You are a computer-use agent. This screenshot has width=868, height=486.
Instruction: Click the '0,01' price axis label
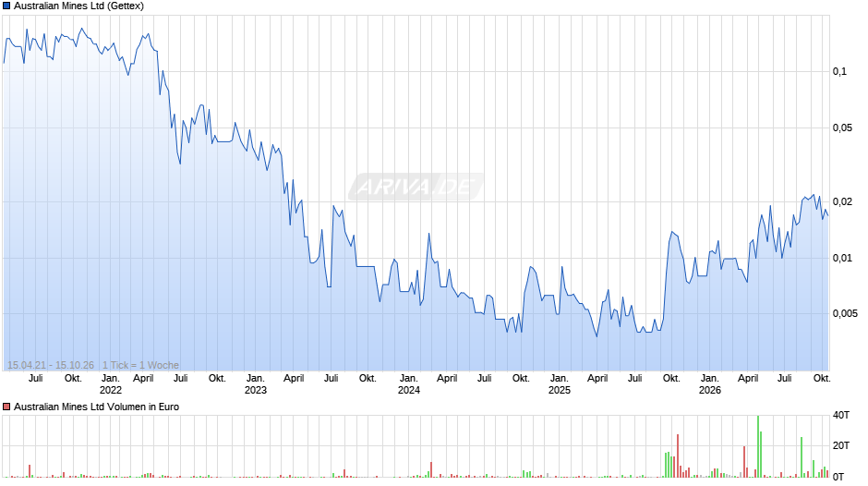[842, 258]
